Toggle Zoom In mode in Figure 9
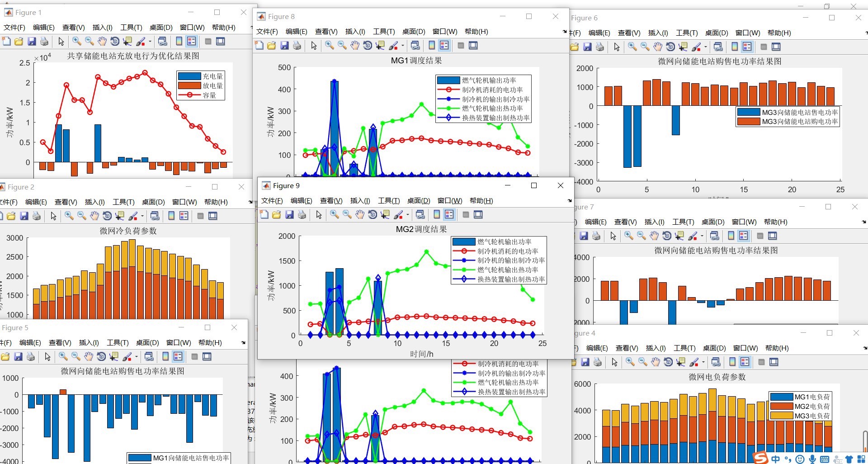The height and width of the screenshot is (464, 868). 335,214
